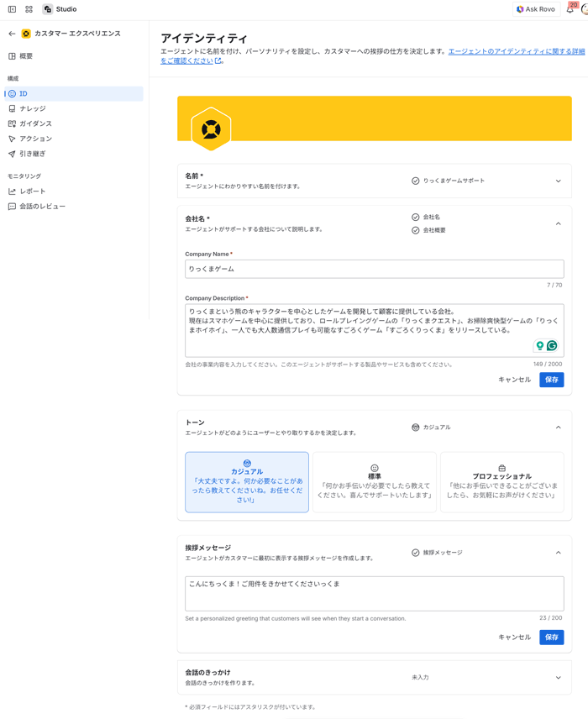588x719 pixels.
Task: Click the 挨拶メッセージ check status label
Action: [x=437, y=553]
